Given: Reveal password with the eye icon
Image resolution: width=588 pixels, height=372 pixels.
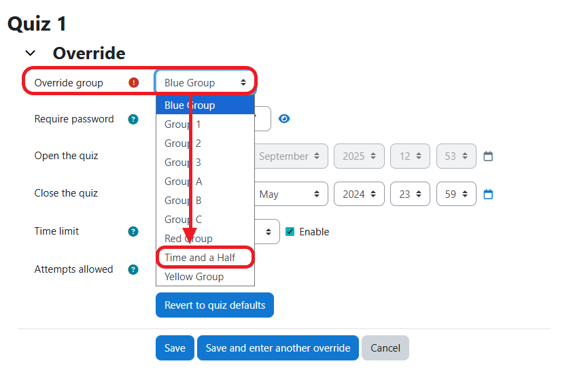Looking at the screenshot, I should coord(284,119).
